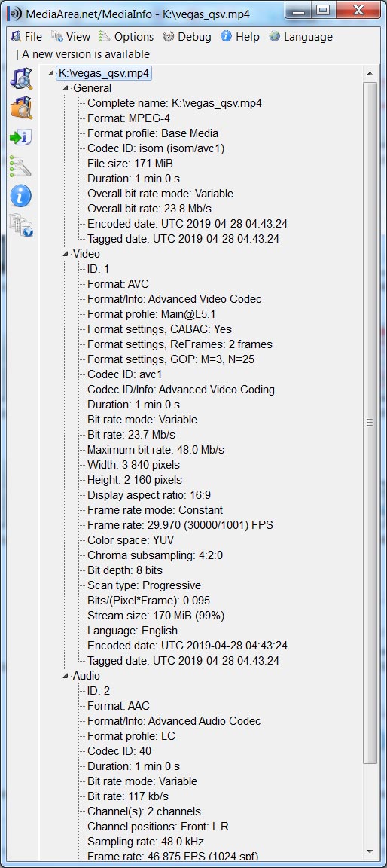Viewport: 387px width, 868px height.
Task: Select the General tree node
Action: tap(93, 88)
